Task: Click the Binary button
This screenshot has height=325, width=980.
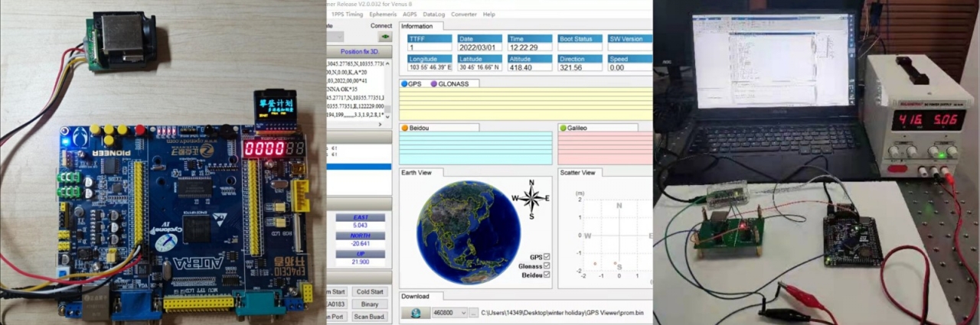Action: point(370,304)
